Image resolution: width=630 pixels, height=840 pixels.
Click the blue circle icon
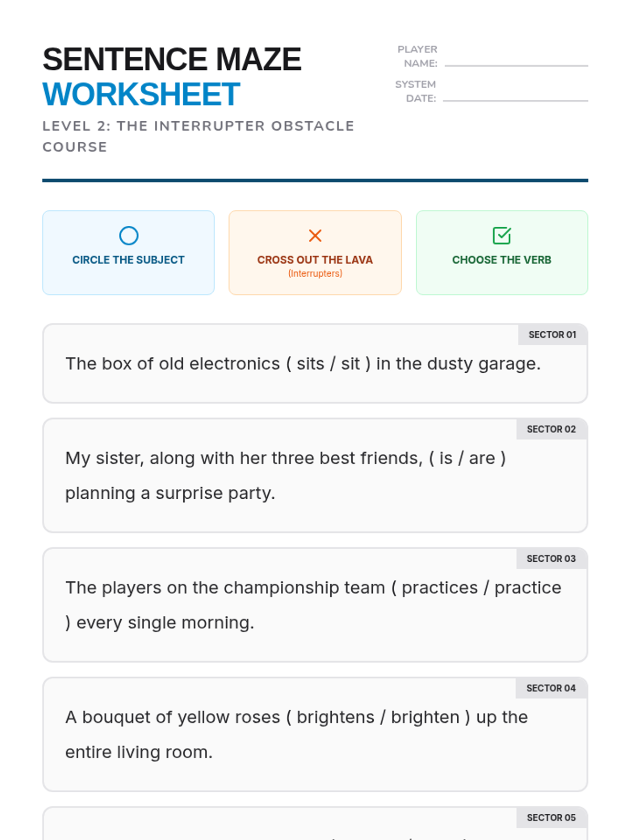(x=129, y=236)
